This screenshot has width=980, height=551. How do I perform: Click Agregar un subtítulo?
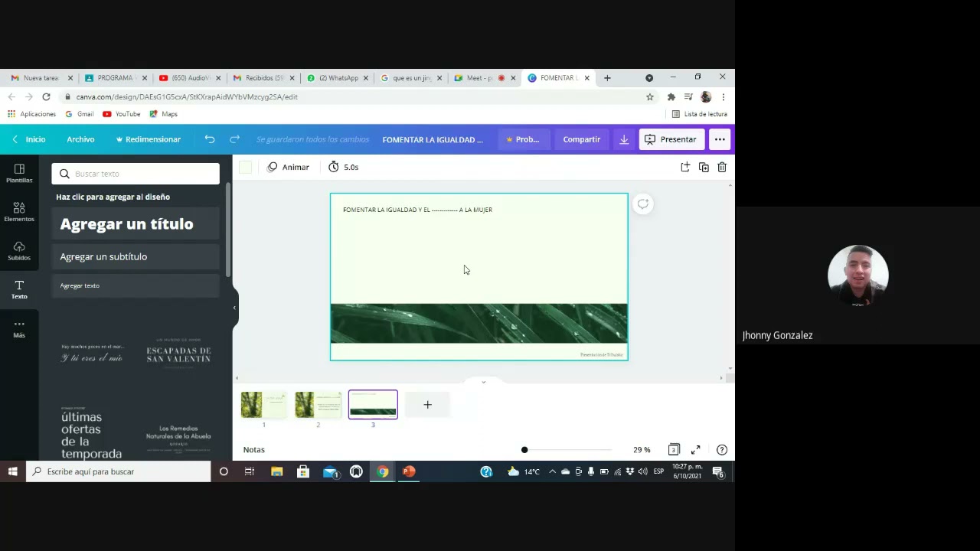coord(136,256)
